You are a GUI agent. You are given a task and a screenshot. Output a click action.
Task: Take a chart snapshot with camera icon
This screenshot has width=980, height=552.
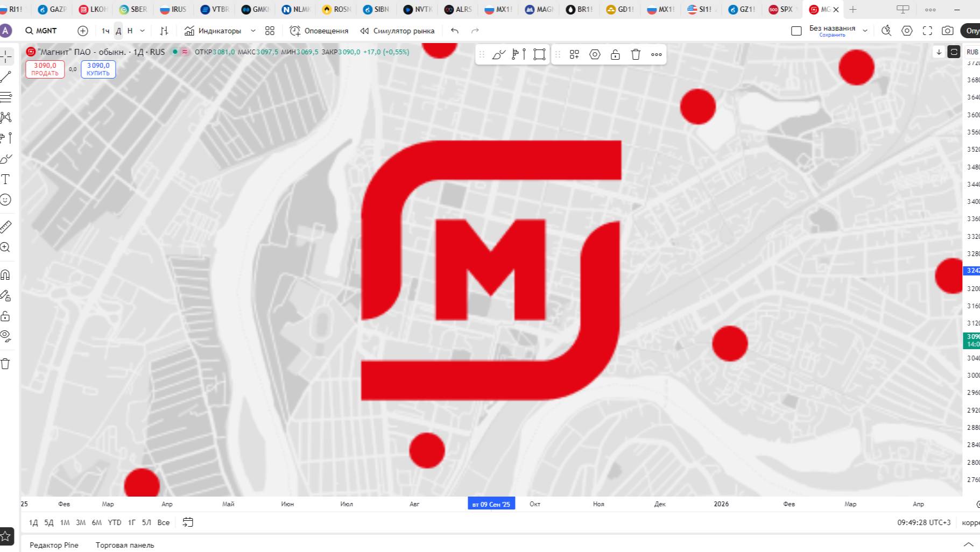pos(948,31)
